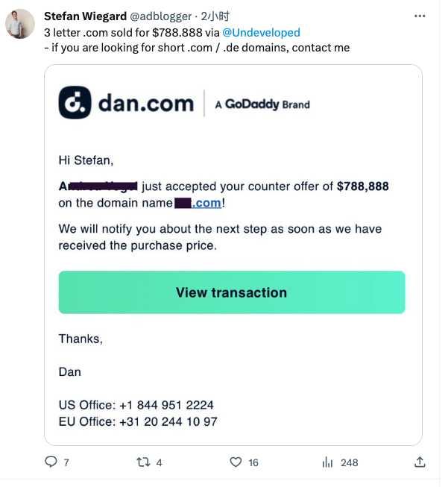Click the reply count 7
The height and width of the screenshot is (487, 448).
coord(66,463)
